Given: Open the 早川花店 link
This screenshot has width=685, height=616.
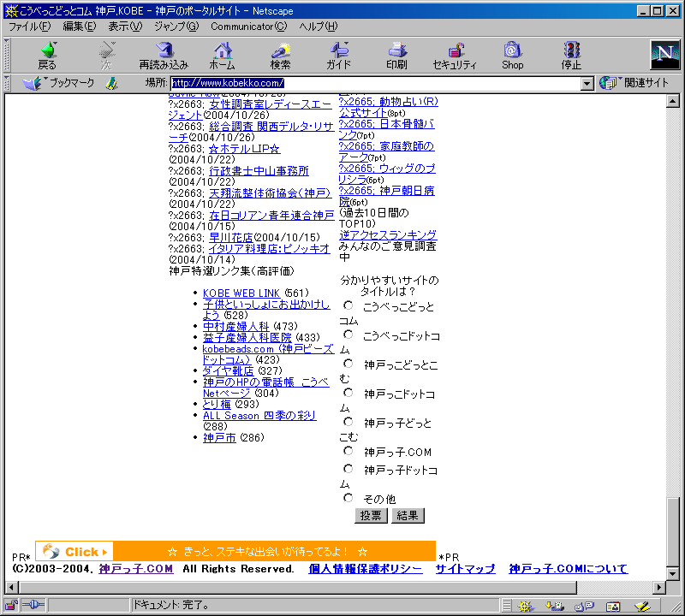Looking at the screenshot, I should [x=231, y=238].
